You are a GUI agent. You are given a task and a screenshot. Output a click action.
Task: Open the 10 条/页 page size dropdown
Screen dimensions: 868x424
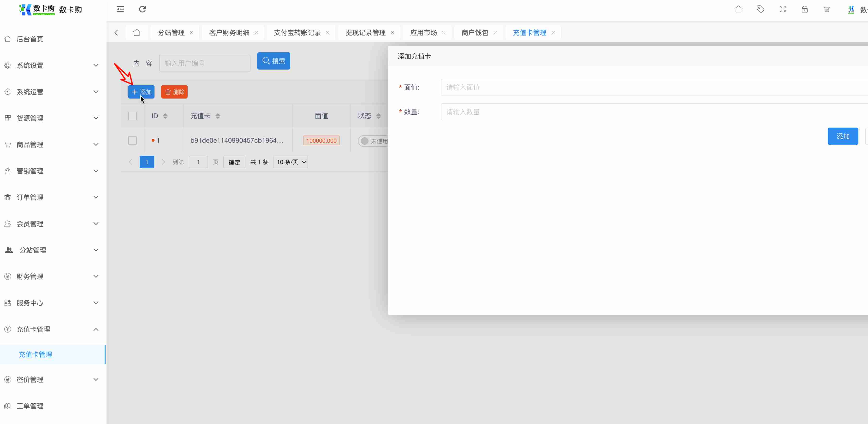coord(291,162)
